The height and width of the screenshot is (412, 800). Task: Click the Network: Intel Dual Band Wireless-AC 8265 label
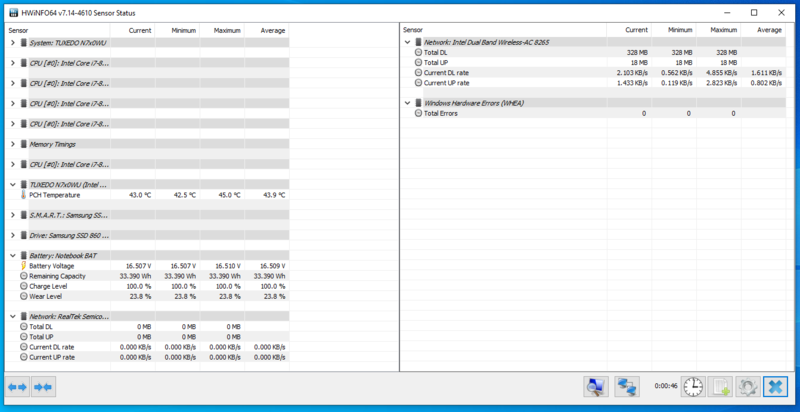tap(487, 42)
